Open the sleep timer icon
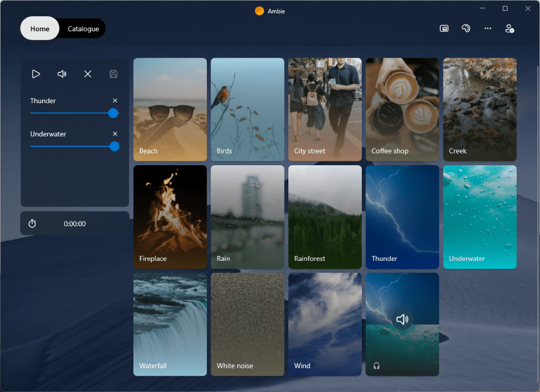The width and height of the screenshot is (540, 392). tap(32, 224)
